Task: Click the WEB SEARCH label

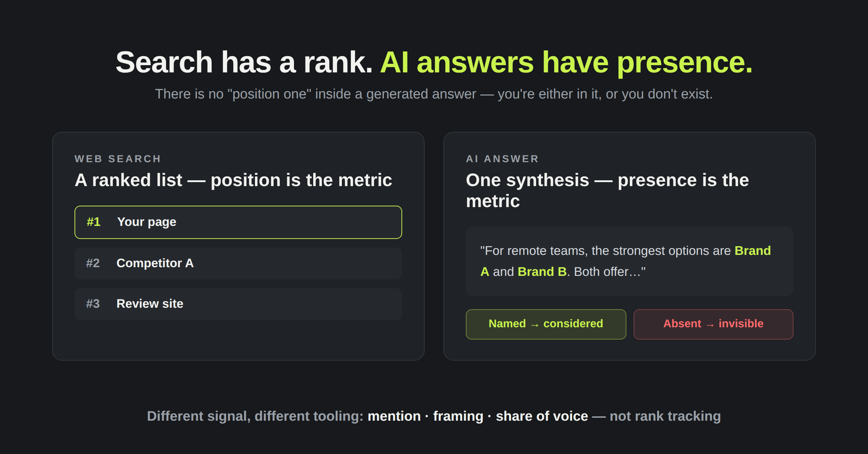Action: pos(118,159)
